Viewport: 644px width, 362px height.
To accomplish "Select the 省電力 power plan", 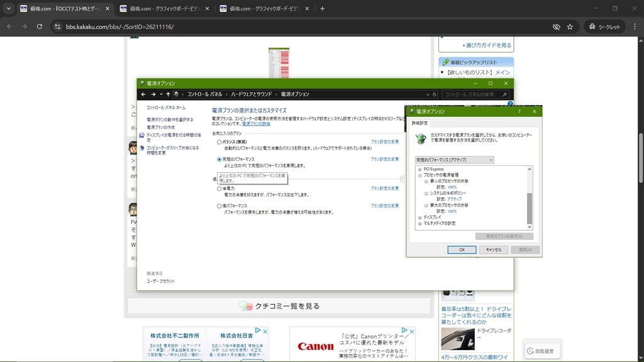I will click(x=219, y=189).
